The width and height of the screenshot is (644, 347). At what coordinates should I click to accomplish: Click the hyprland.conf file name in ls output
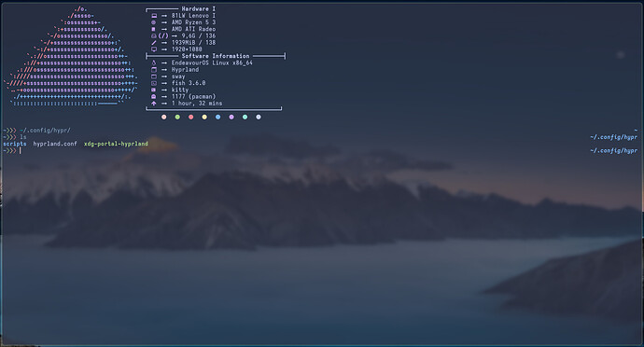pos(55,144)
